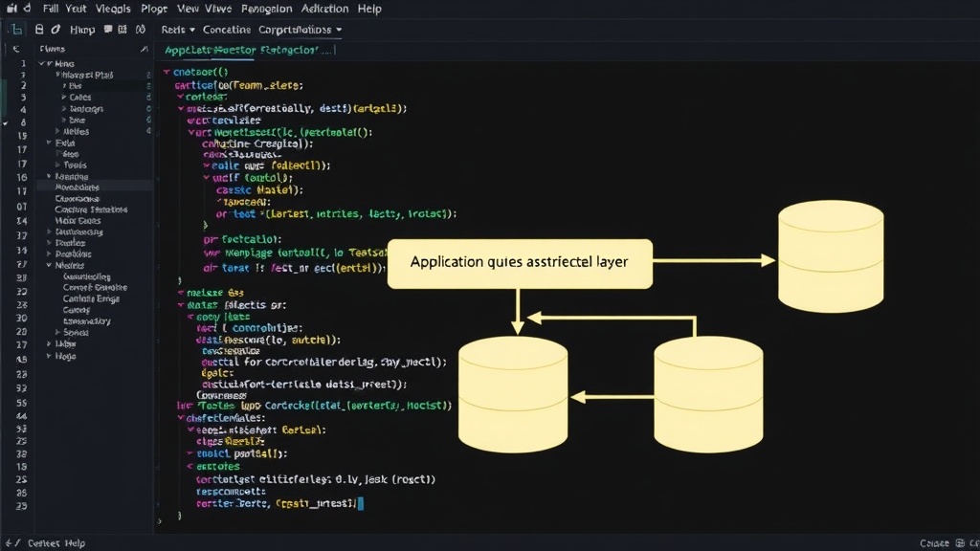The width and height of the screenshot is (980, 551).
Task: Click the Fluwns sidebar header label
Action: click(x=52, y=49)
